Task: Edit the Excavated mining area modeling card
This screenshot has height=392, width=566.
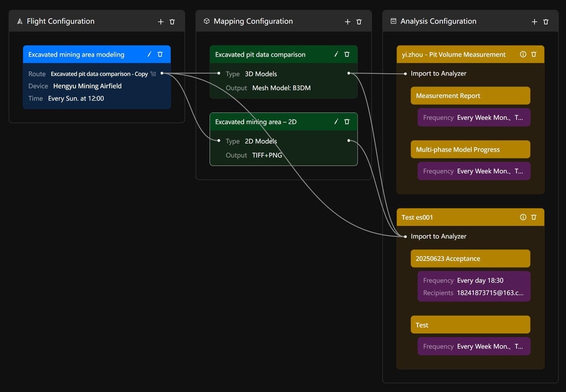Action: coord(149,55)
